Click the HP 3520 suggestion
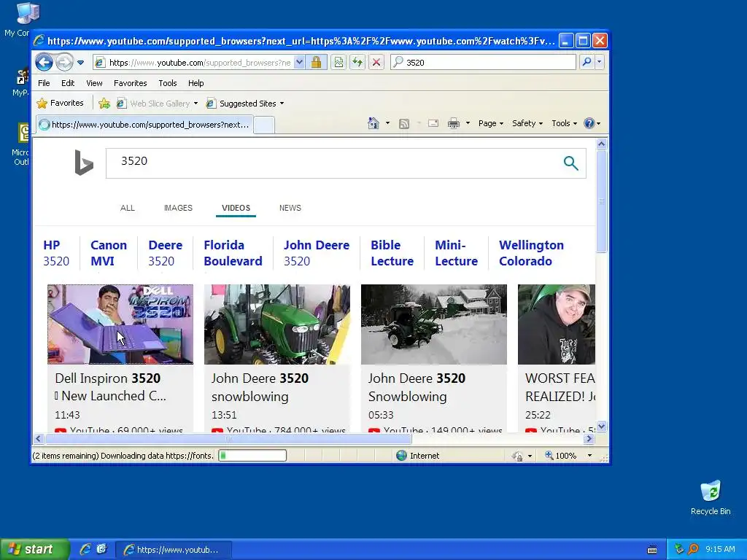This screenshot has height=560, width=747. (x=56, y=253)
